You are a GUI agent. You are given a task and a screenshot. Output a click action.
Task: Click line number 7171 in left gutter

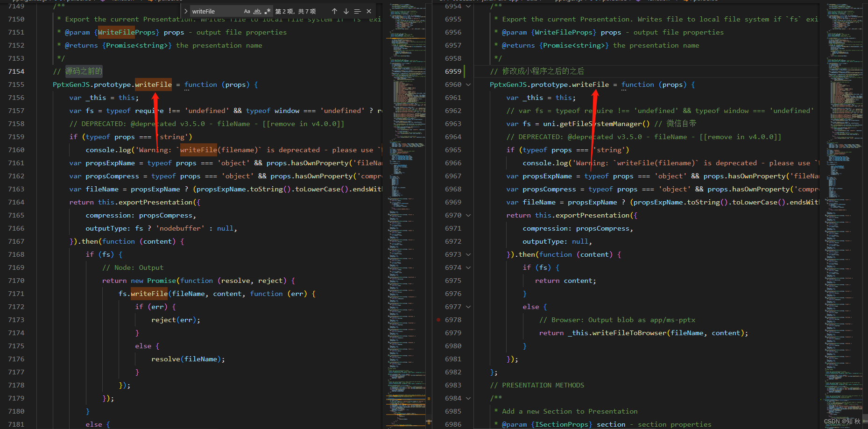pos(16,294)
